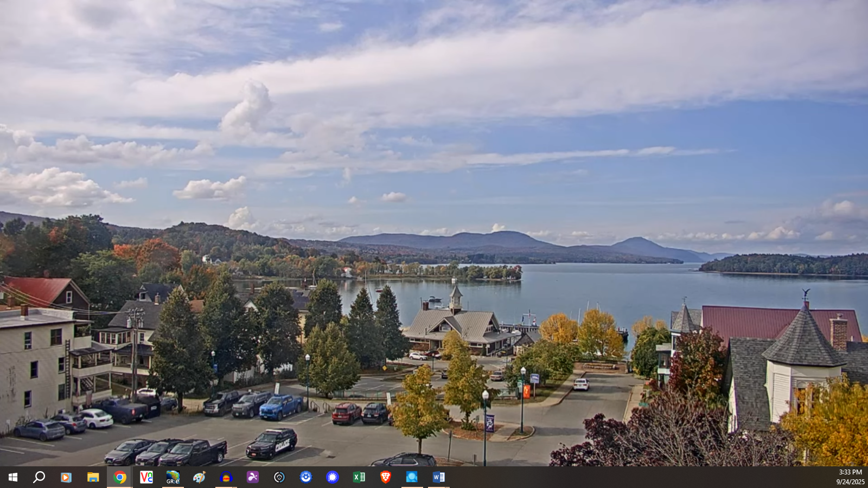Open the clock and date flyout
868x488 pixels.
850,477
